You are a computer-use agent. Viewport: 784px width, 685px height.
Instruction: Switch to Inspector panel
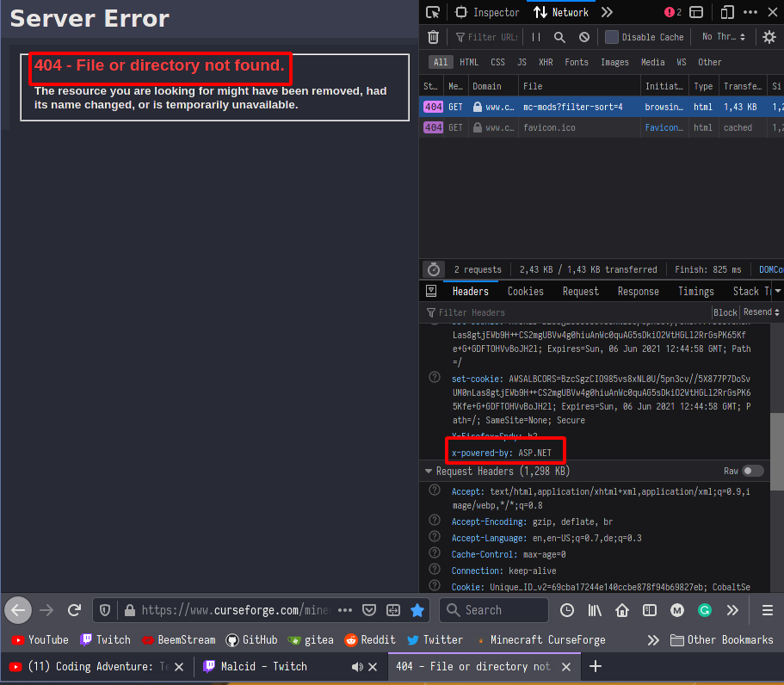tap(487, 13)
